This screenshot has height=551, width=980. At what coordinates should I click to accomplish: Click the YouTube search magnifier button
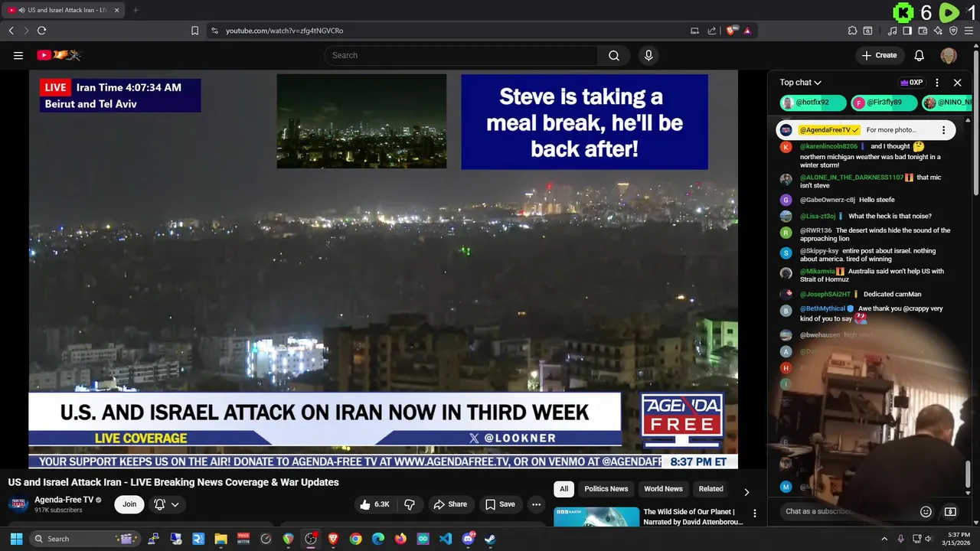[x=614, y=55]
